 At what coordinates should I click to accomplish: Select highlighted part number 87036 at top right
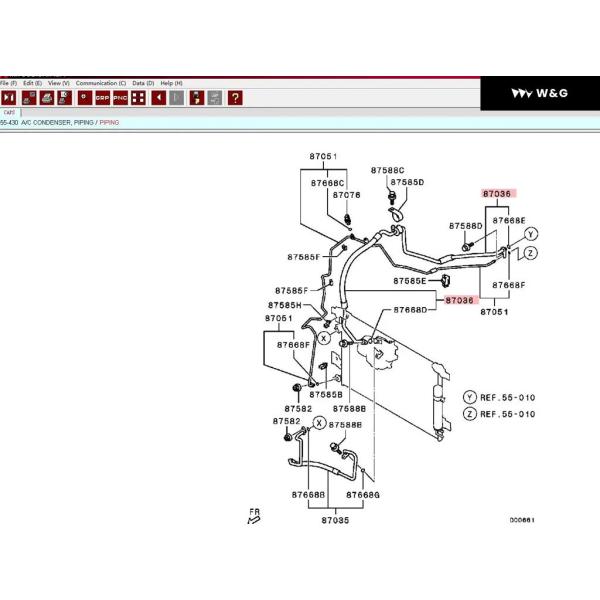(497, 194)
